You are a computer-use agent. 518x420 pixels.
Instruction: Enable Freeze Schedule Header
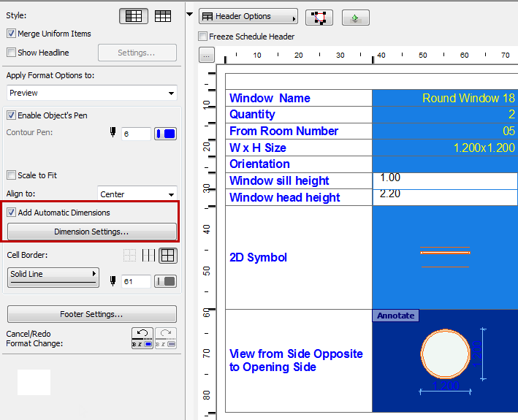point(202,36)
